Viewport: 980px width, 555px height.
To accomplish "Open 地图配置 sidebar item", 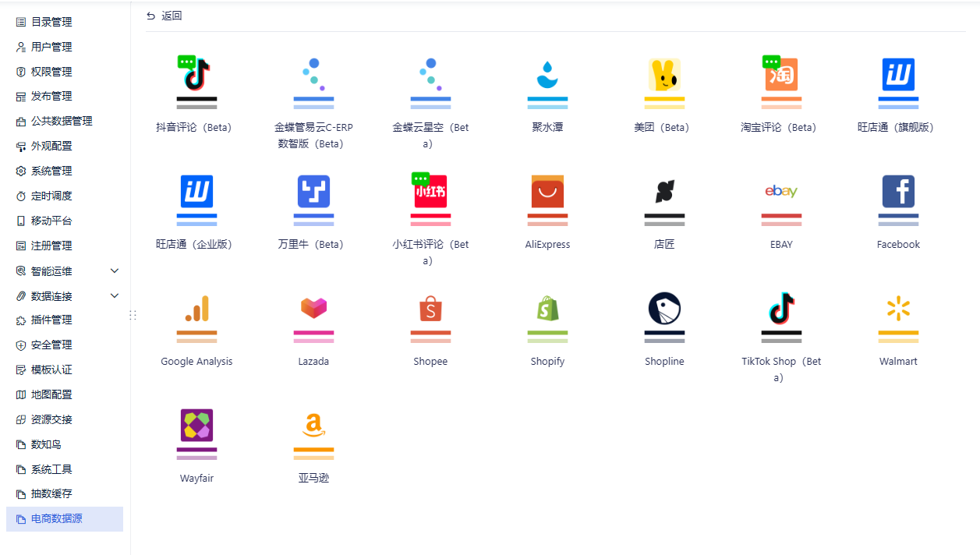I will pos(65,395).
